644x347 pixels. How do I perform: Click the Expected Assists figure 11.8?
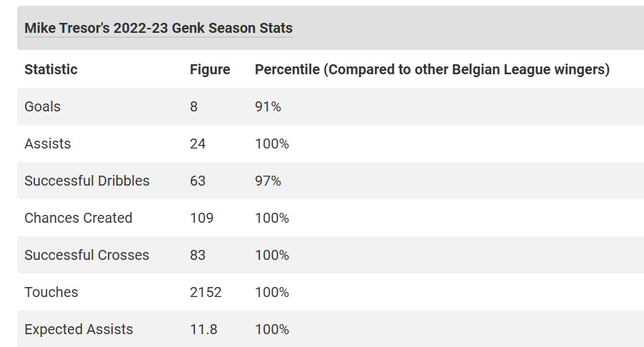tap(203, 329)
